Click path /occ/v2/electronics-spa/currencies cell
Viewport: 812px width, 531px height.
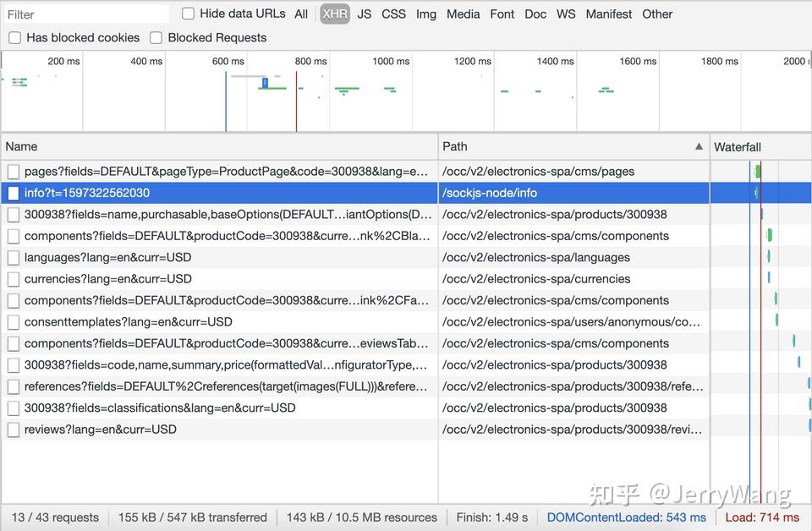point(573,279)
